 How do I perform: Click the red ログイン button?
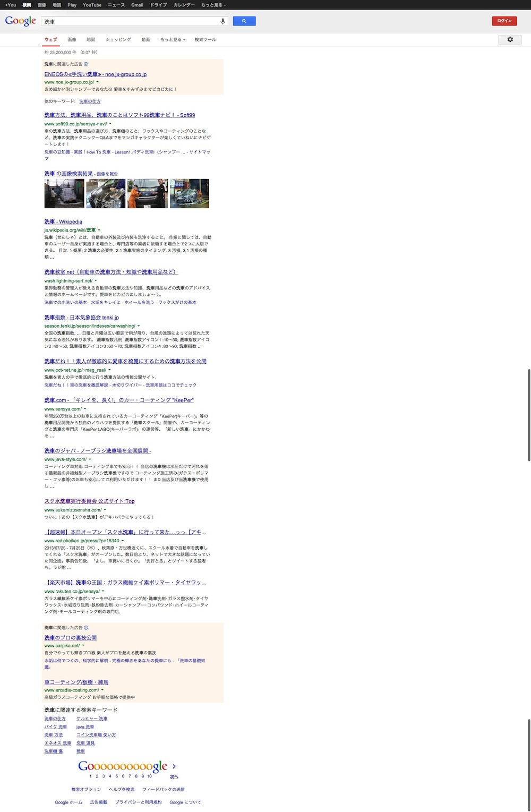pyautogui.click(x=504, y=21)
